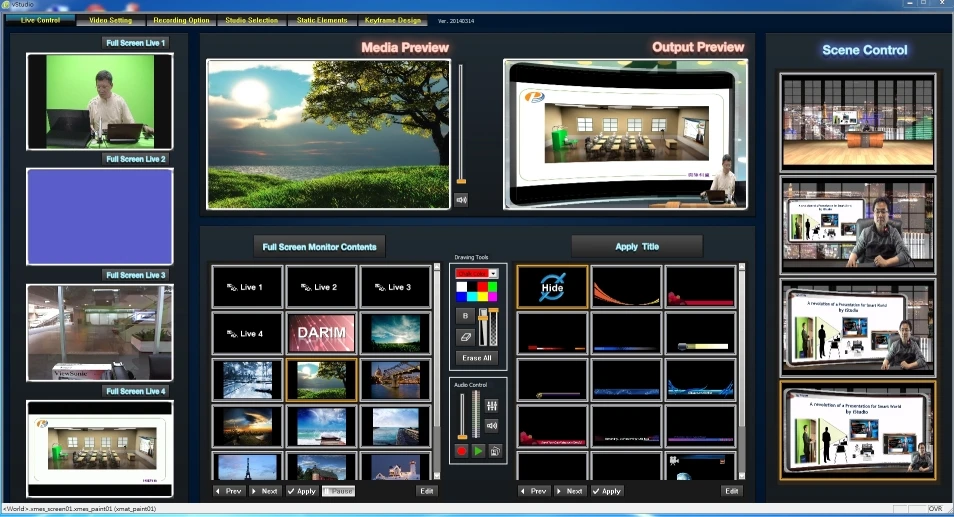Apply the selected title
The width and height of the screenshot is (954, 517).
[607, 491]
